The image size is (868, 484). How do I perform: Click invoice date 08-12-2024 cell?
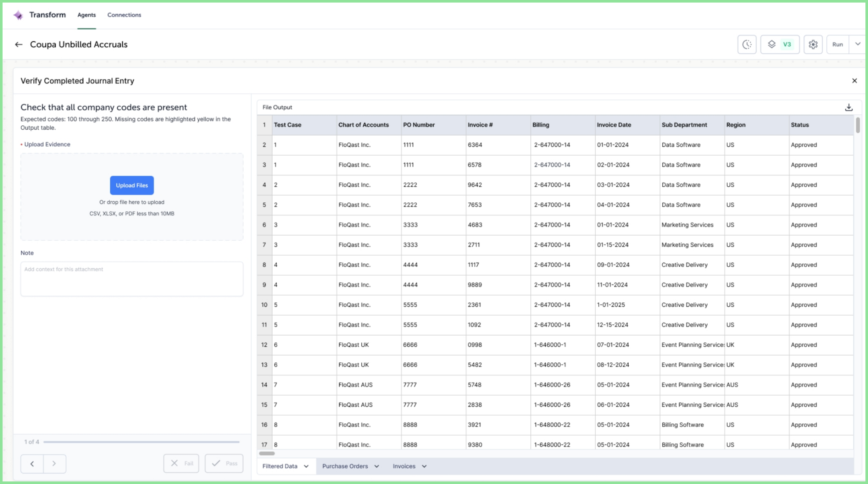coord(628,365)
